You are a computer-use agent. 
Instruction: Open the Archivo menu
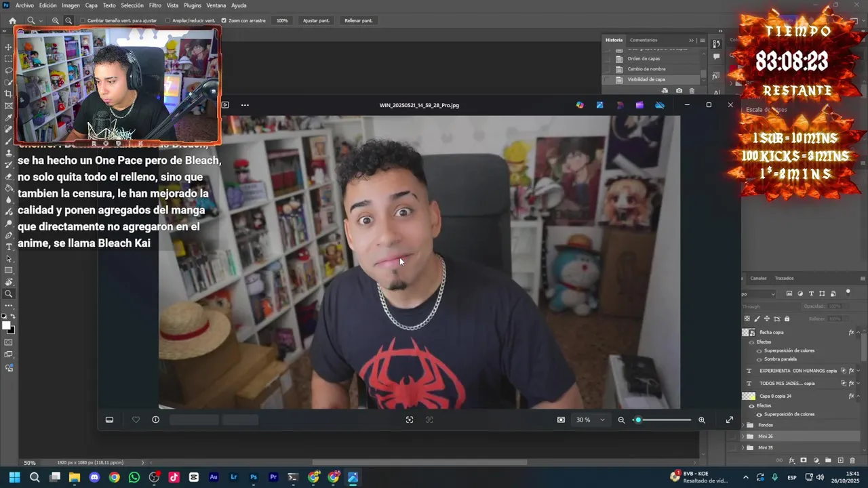click(24, 5)
